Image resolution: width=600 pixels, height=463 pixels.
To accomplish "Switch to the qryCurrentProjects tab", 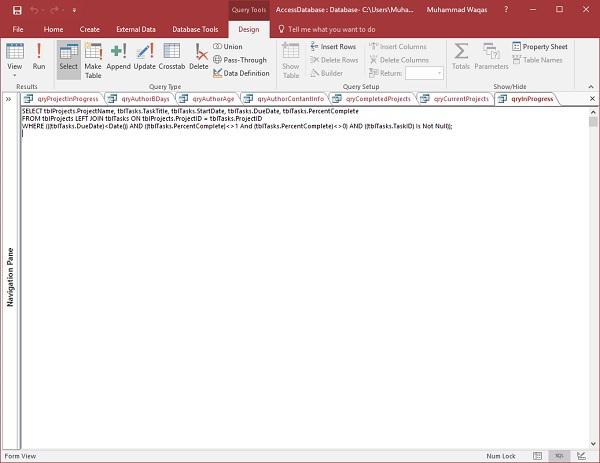I will pos(456,99).
